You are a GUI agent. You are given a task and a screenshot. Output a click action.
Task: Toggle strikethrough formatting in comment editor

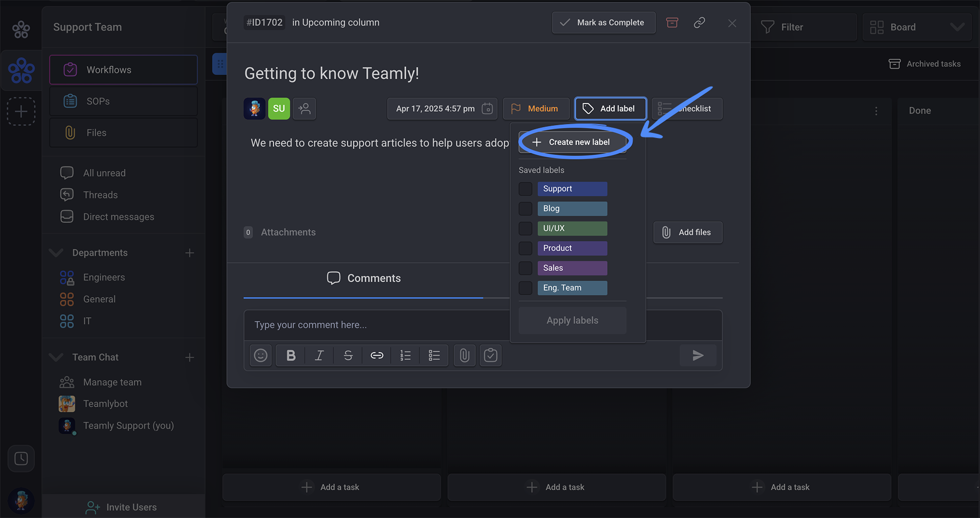tap(348, 355)
